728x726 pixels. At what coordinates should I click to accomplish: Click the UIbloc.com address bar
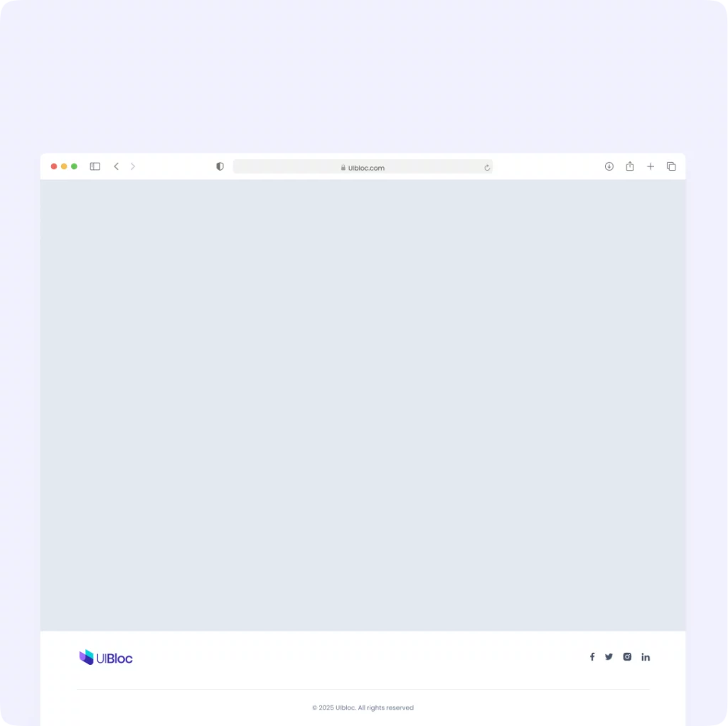pos(363,167)
